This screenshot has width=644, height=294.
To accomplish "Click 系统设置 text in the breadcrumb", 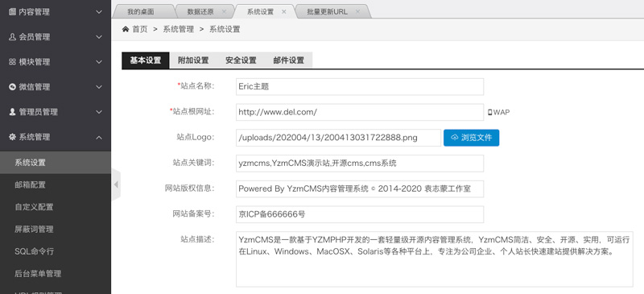I will tap(225, 29).
